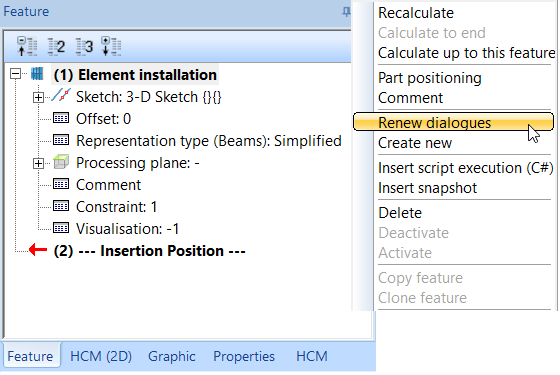Select Insert script execution (C#) menu entry
The width and height of the screenshot is (560, 375).
(466, 168)
